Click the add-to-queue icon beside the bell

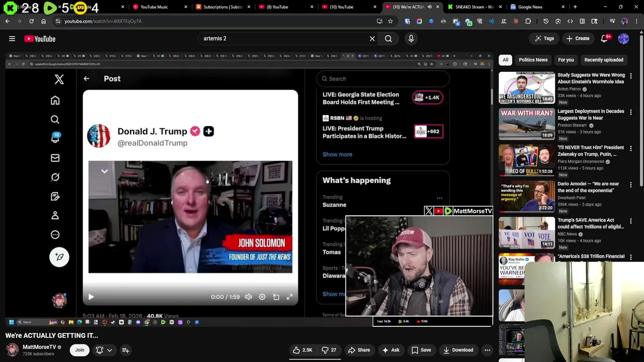coord(126,350)
